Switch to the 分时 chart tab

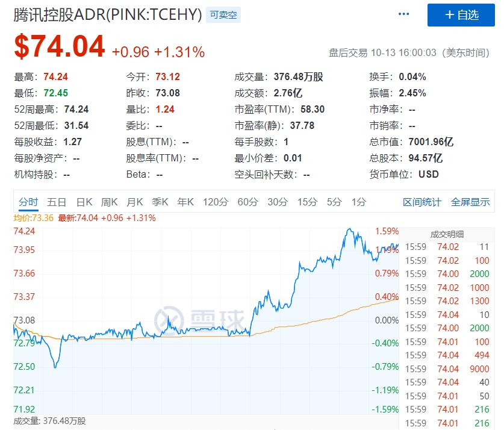point(28,202)
